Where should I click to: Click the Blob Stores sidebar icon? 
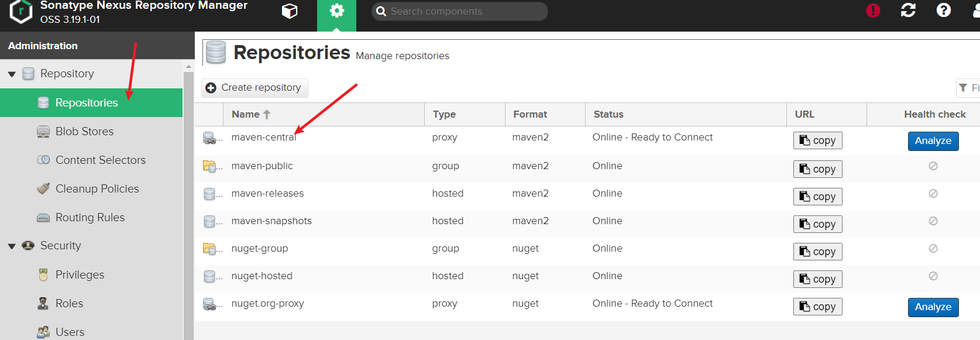[x=43, y=132]
